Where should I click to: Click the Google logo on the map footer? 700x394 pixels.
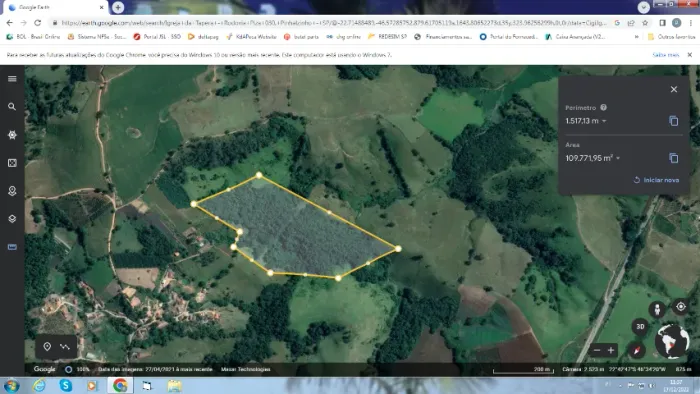pyautogui.click(x=44, y=369)
